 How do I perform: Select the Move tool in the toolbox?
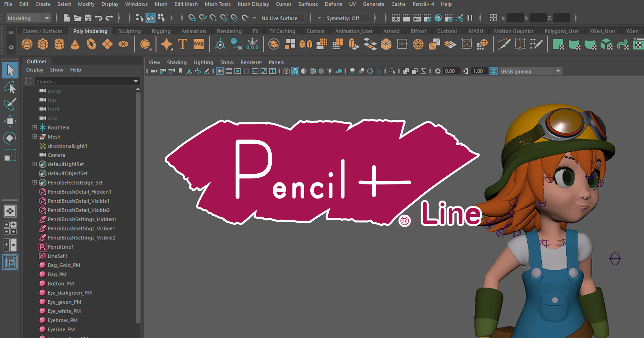pos(10,121)
